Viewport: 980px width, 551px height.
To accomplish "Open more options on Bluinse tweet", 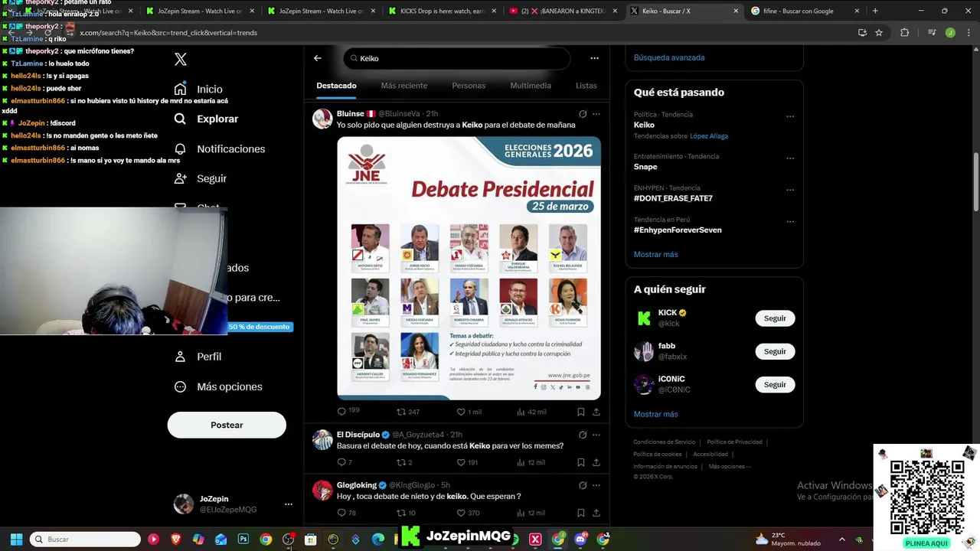I will click(x=596, y=114).
